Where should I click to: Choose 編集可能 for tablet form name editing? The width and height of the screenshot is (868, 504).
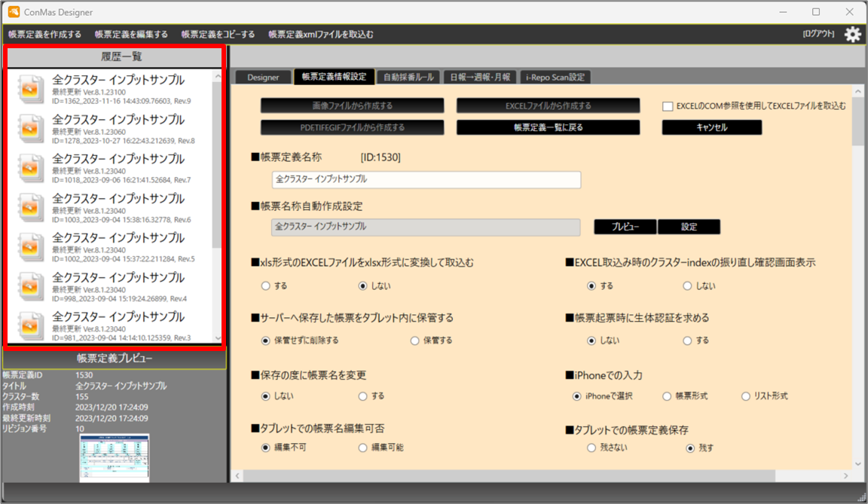click(x=363, y=447)
